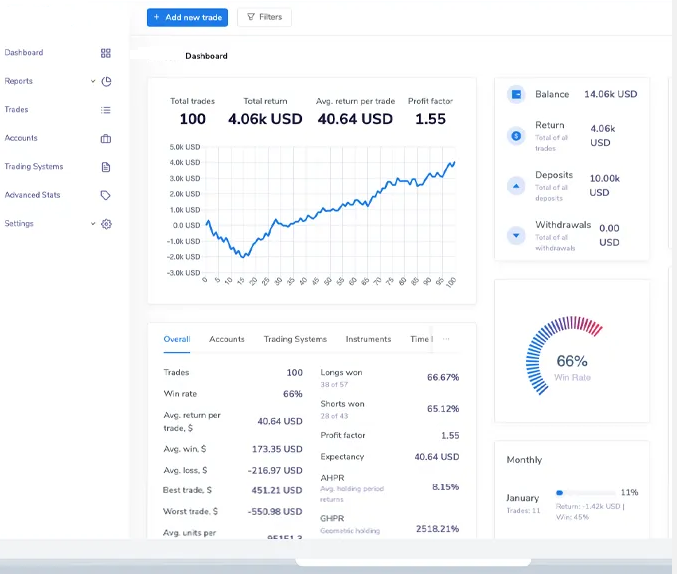Click the Trading Systems document icon

click(106, 167)
